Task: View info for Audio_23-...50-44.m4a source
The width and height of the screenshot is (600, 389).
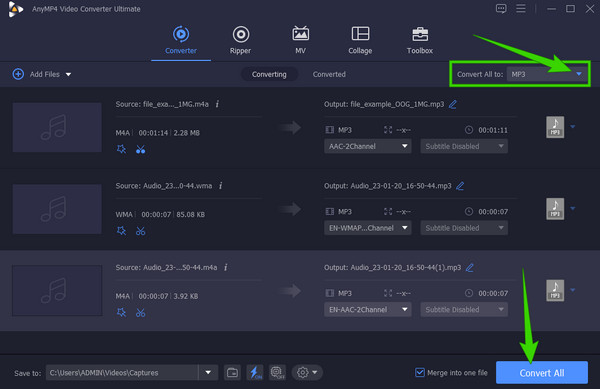Action: 226,267
